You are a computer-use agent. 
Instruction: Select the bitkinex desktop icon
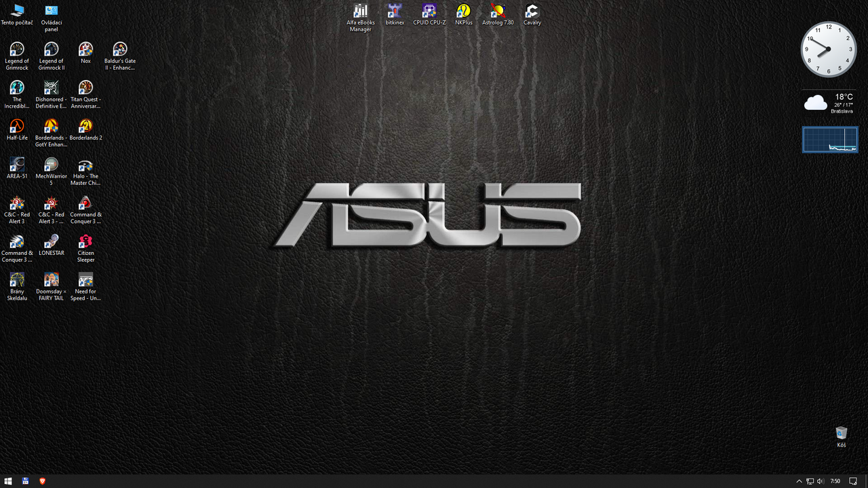pos(395,15)
